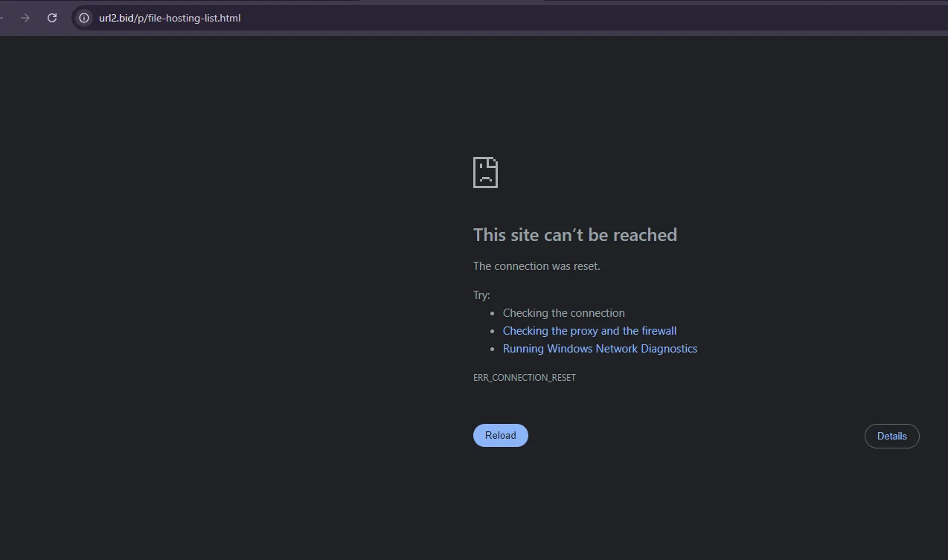Click the sad page error icon

click(485, 173)
